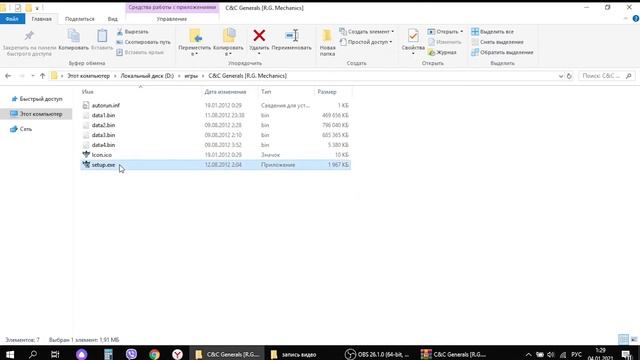Pin folder to Quick access panel
This screenshot has width=640, height=360.
tap(29, 42)
